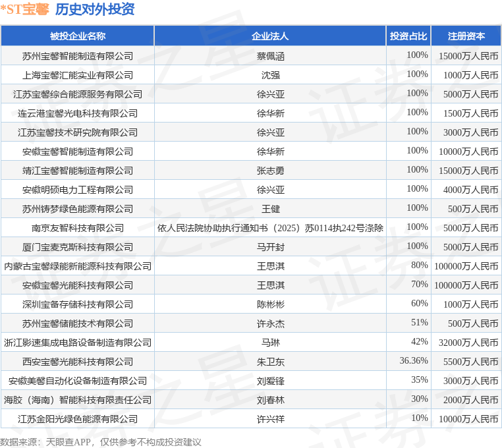Click 南京友智科技有限公司 company name
The height and width of the screenshot is (448, 502).
pyautogui.click(x=78, y=228)
